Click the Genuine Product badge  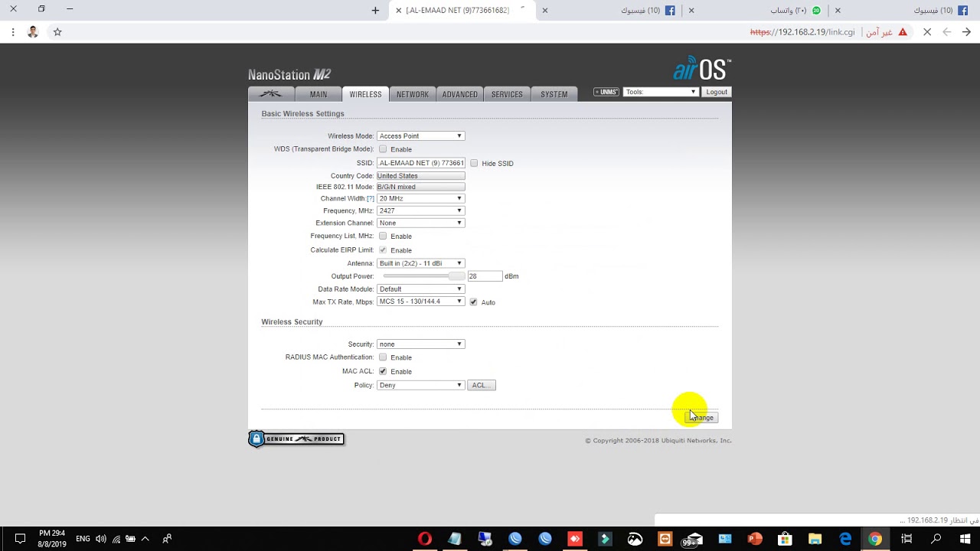click(296, 439)
